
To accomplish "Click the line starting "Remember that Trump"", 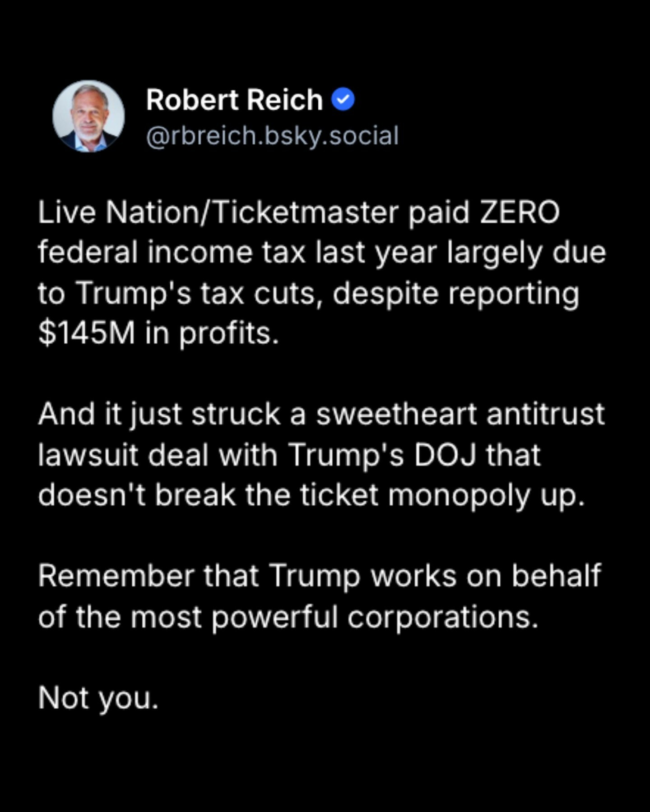I will coord(320,576).
